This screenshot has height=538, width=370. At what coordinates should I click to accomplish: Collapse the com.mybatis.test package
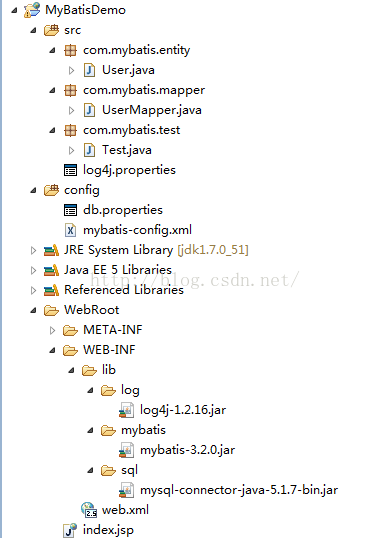52,130
